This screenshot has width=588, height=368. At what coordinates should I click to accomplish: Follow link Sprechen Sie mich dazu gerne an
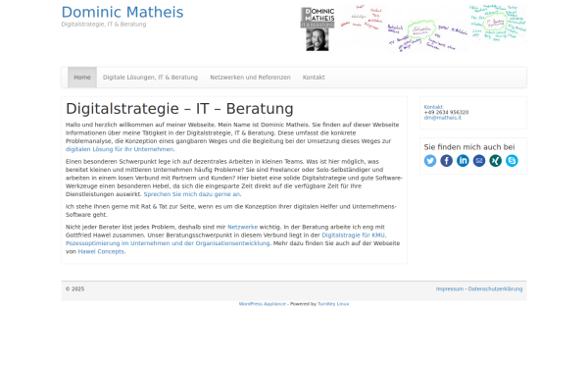point(192,194)
